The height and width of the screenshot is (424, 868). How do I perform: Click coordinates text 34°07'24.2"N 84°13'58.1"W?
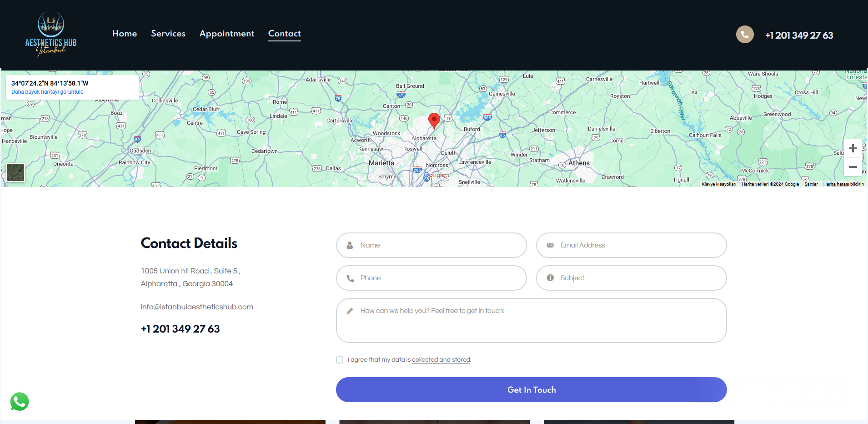[50, 83]
